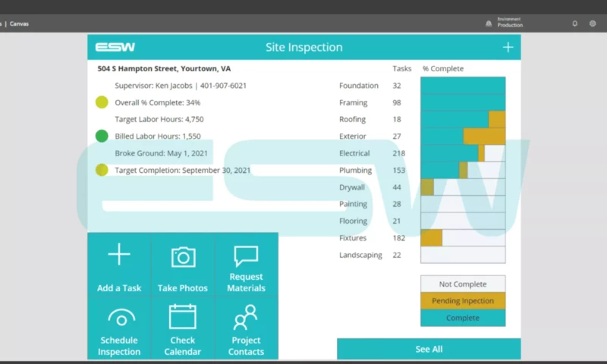The width and height of the screenshot is (607, 364).
Task: Click the yellow Target Completion status dot
Action: [102, 170]
